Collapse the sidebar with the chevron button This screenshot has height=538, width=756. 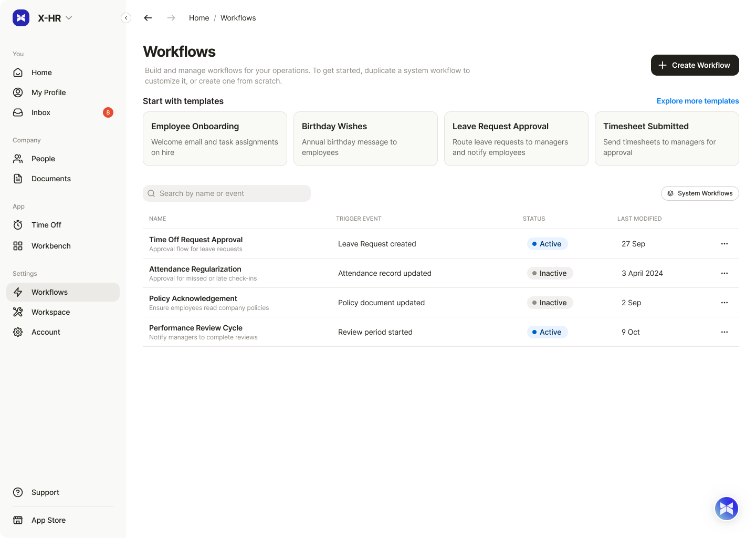tap(126, 18)
